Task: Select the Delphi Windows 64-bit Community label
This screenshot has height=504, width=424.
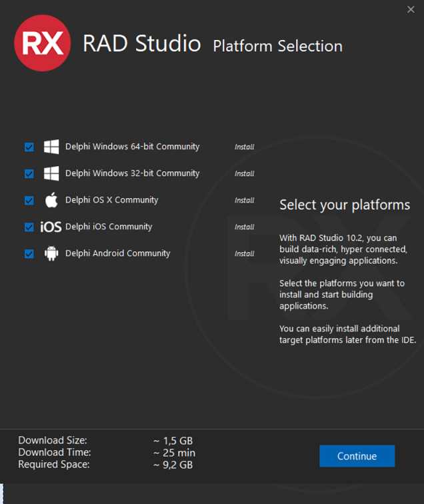Action: tap(133, 147)
